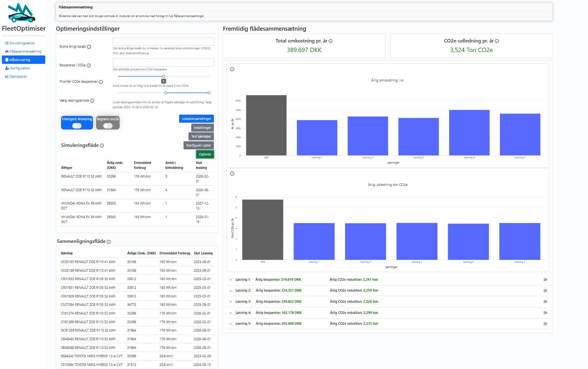Open details list icon for Løsning 4

(545, 313)
